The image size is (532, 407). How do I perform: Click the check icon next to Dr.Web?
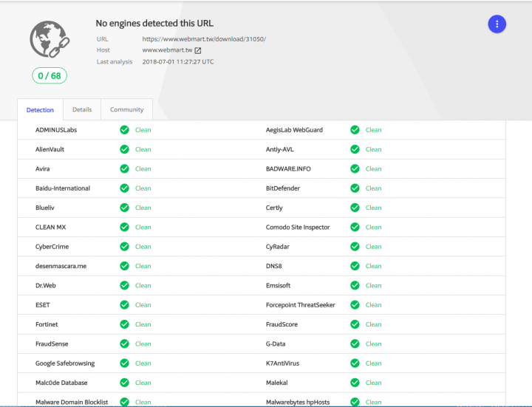[x=125, y=286]
